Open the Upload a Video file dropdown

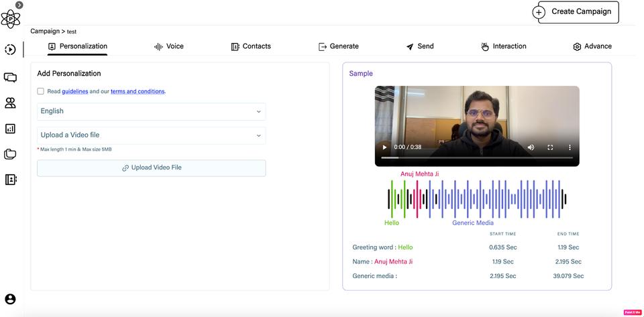point(151,135)
